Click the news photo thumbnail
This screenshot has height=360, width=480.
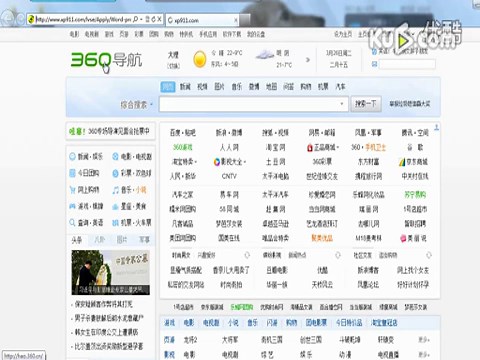coord(111,272)
